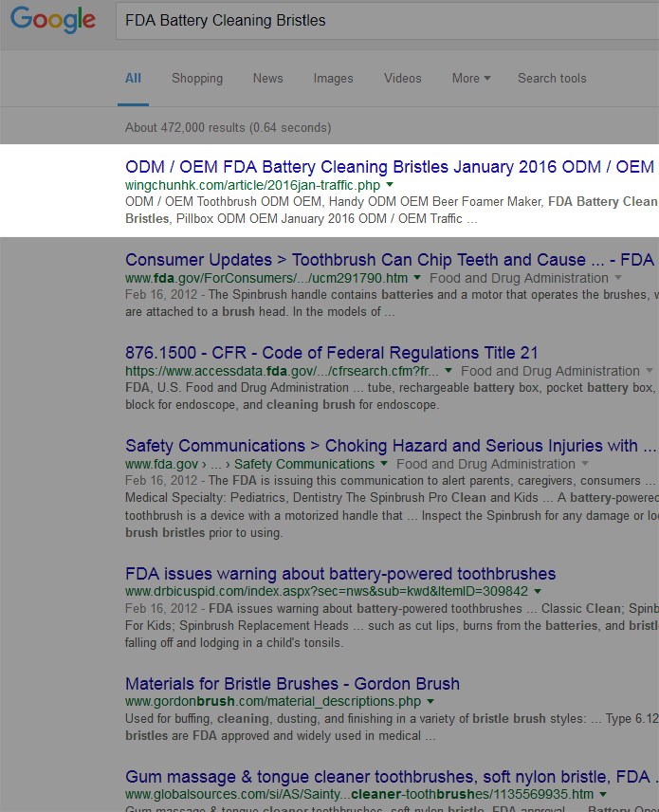Open the Safety Communications Choking Hazard result
The width and height of the screenshot is (659, 812).
[391, 445]
